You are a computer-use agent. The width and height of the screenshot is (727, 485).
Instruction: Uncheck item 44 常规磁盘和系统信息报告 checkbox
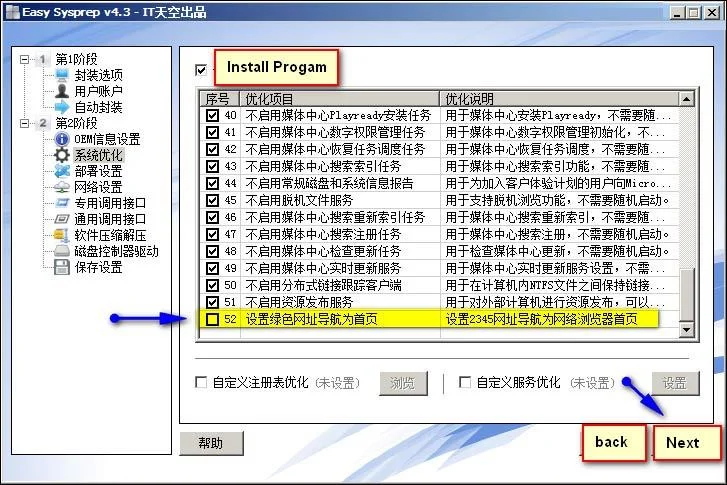coord(212,183)
